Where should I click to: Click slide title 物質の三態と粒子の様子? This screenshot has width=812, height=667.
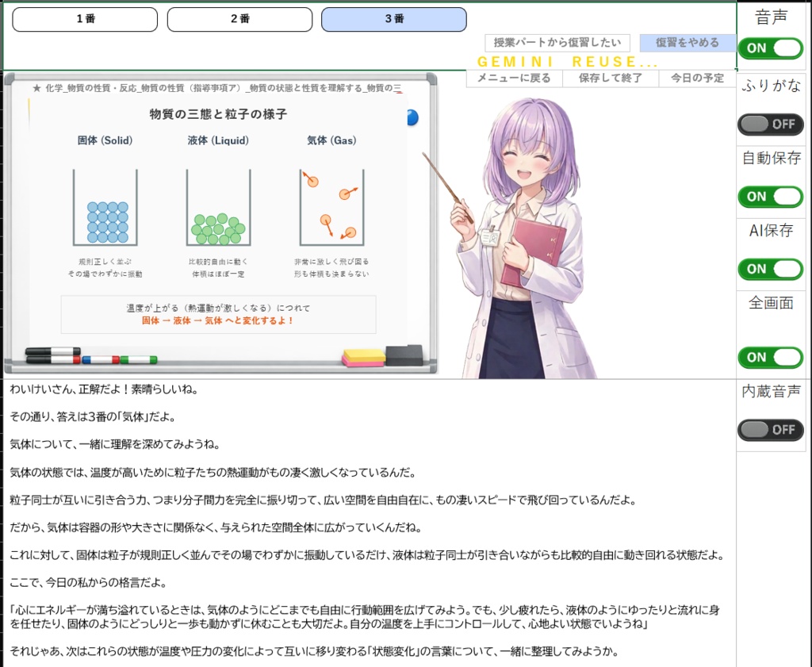218,114
